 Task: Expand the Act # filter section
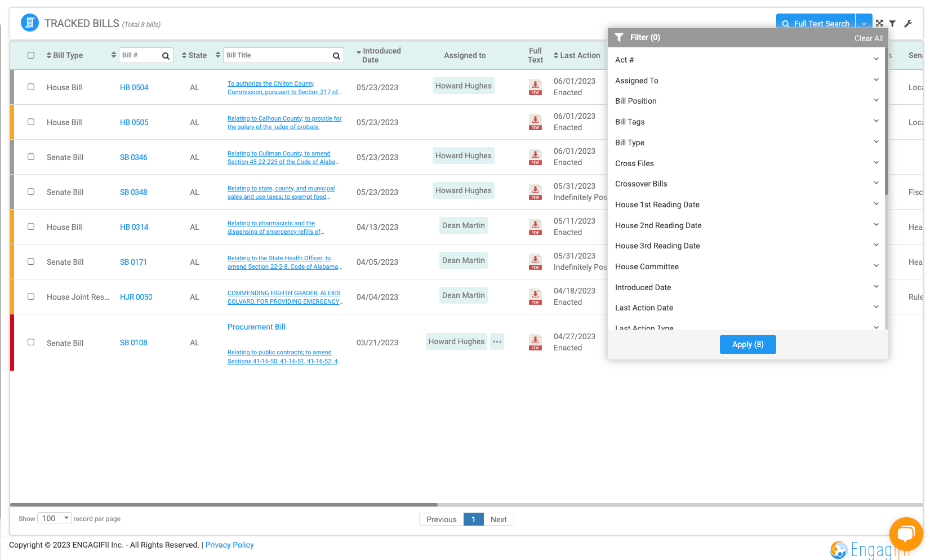pos(746,60)
